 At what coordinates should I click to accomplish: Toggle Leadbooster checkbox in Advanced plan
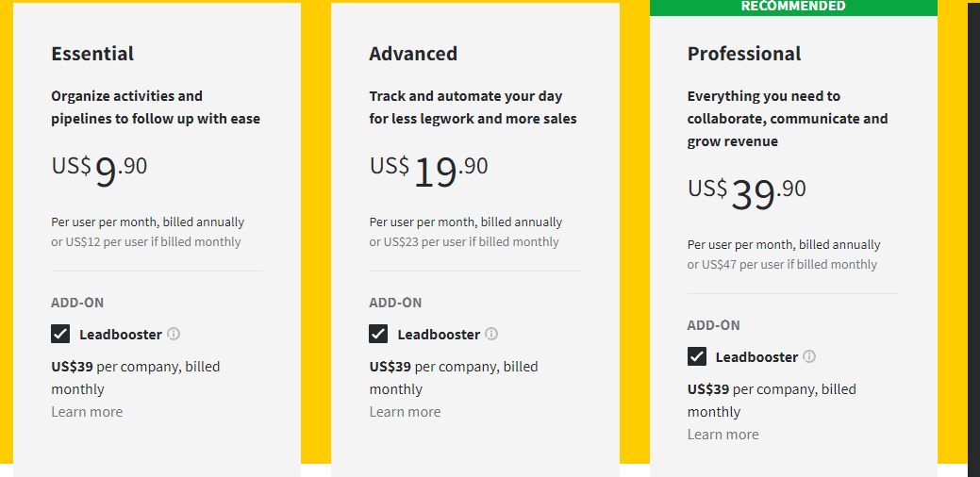point(378,334)
